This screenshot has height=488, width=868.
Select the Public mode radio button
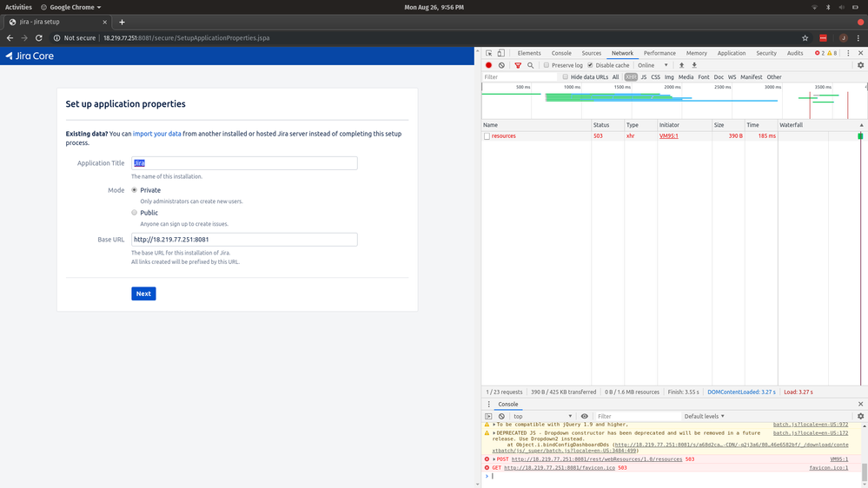point(134,213)
